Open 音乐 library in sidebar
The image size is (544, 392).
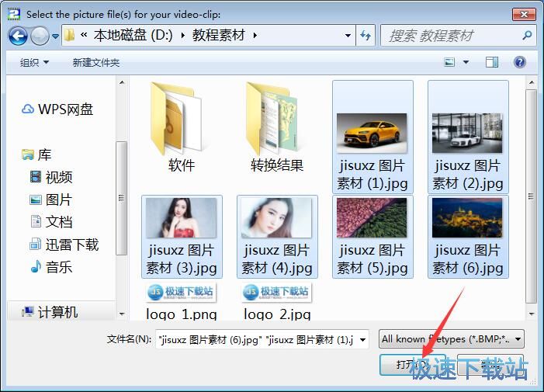point(51,267)
